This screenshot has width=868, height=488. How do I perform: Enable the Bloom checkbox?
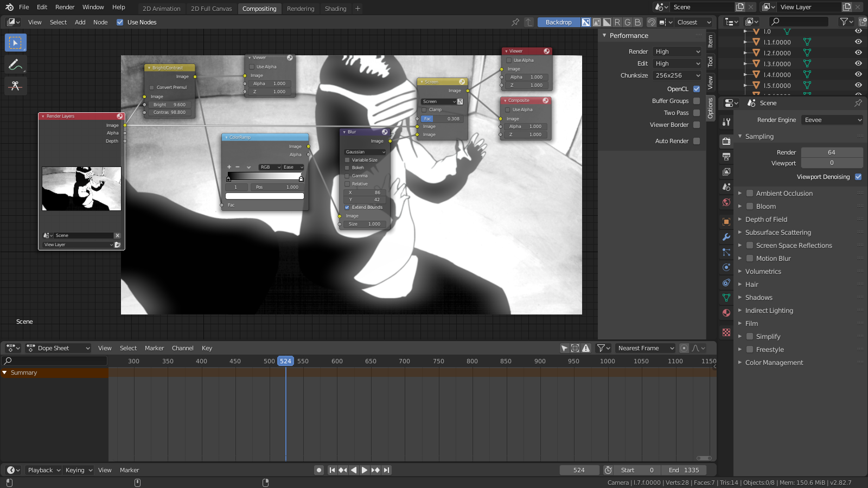(750, 206)
